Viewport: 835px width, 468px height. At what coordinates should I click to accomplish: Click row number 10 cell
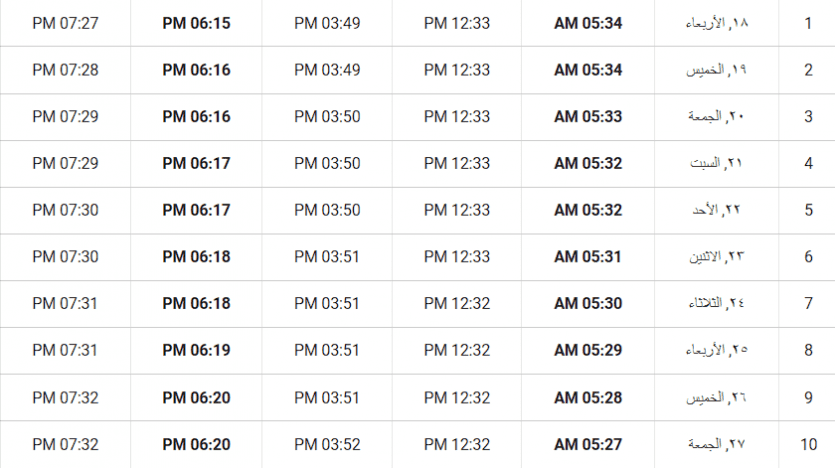tap(808, 444)
